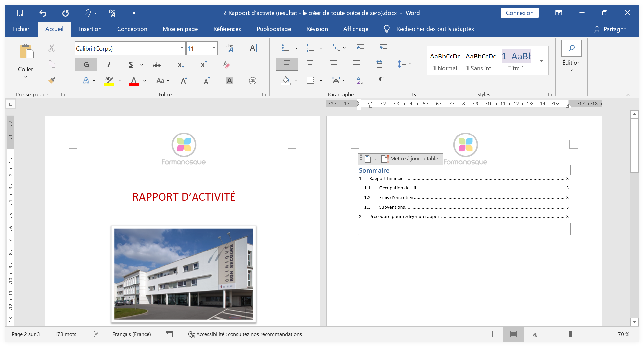This screenshot has height=347, width=644.
Task: Toggle italic I formatting
Action: tap(109, 65)
